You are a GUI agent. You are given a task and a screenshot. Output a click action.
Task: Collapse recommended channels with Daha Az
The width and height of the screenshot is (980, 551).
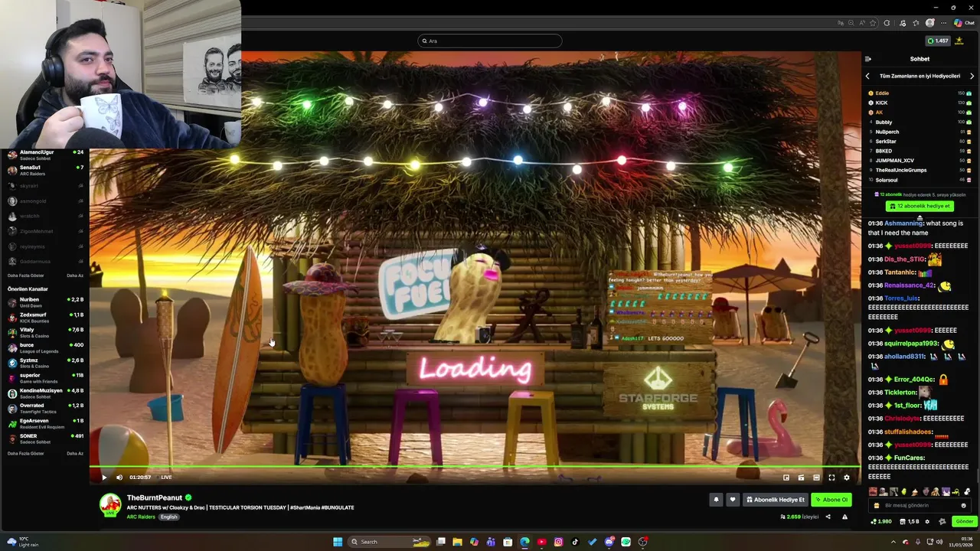tap(75, 453)
